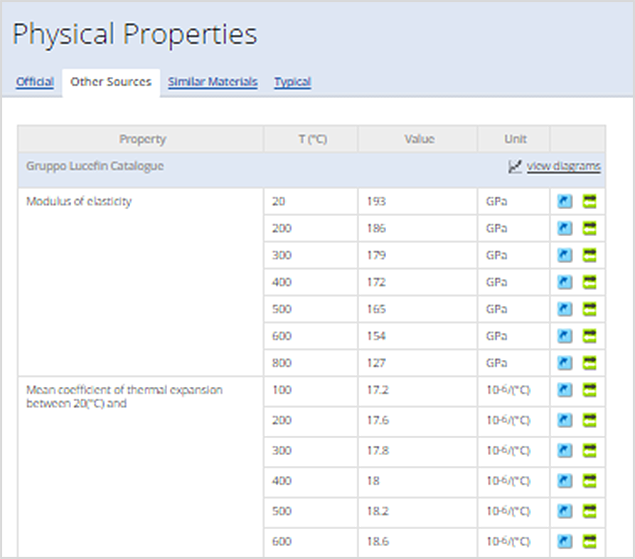Click blue arrow icon in 17.6 expansion row
This screenshot has width=635, height=559.
(x=565, y=420)
